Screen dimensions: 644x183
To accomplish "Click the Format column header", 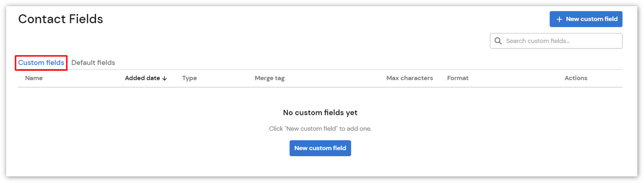I will click(457, 78).
